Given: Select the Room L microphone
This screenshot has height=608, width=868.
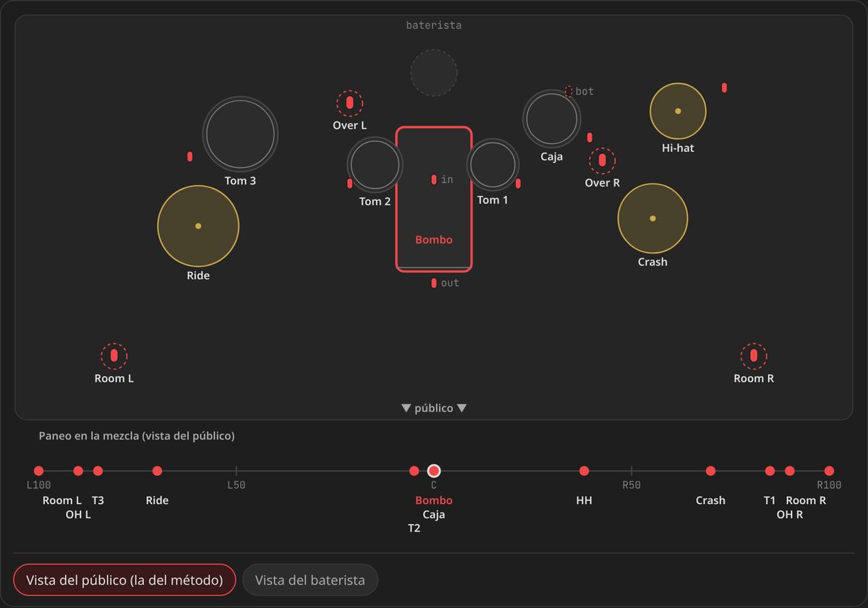Looking at the screenshot, I should point(114,356).
